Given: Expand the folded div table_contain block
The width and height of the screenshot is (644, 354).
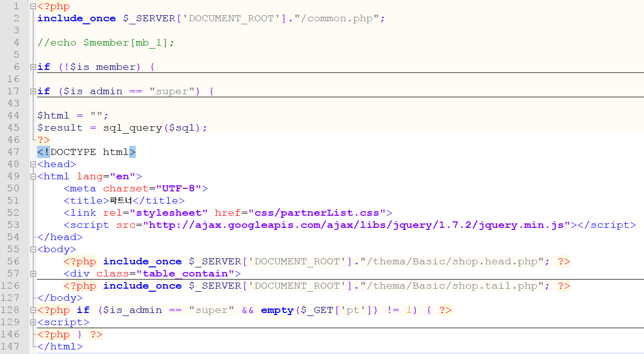Looking at the screenshot, I should tap(33, 274).
